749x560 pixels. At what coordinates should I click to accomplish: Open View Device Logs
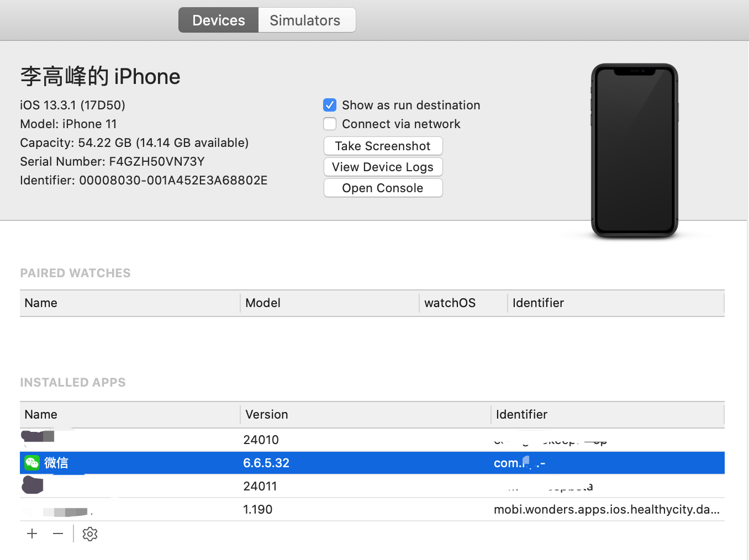tap(383, 167)
